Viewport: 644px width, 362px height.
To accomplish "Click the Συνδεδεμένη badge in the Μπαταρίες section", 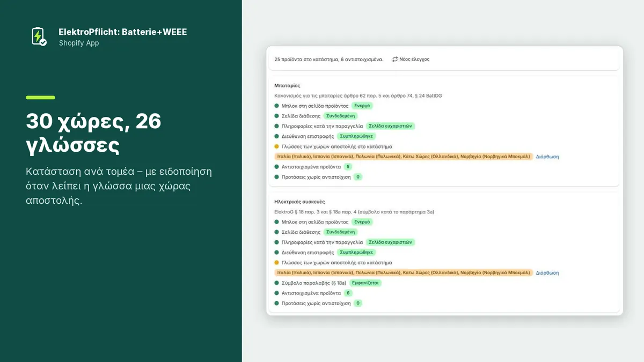I will (x=341, y=116).
